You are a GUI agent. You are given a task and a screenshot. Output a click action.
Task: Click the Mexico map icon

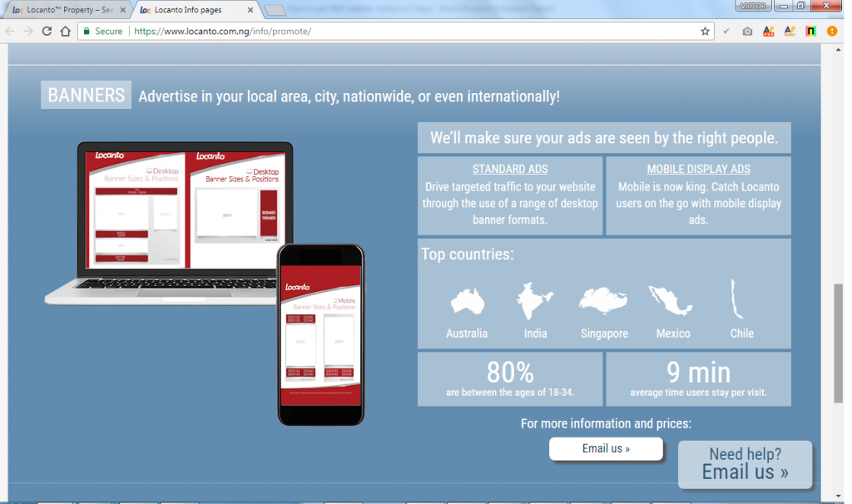click(671, 300)
